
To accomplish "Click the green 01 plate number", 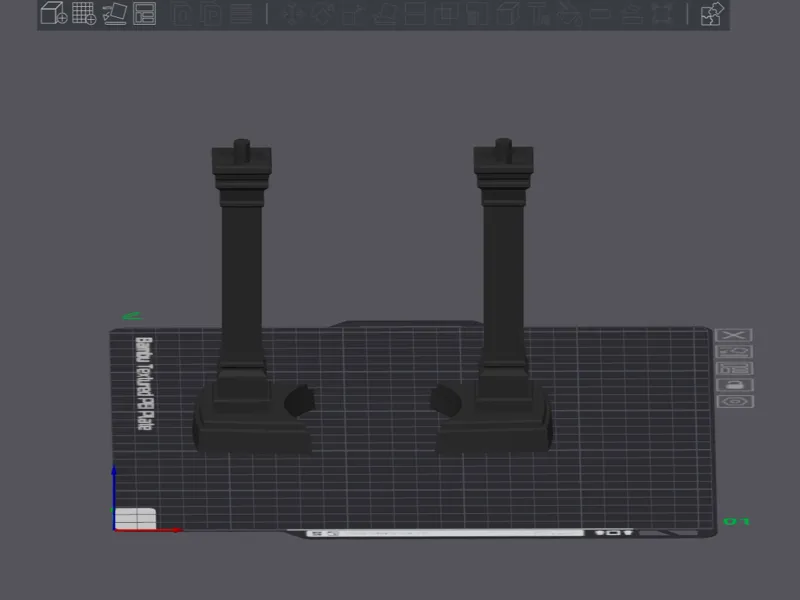I will coord(736,521).
